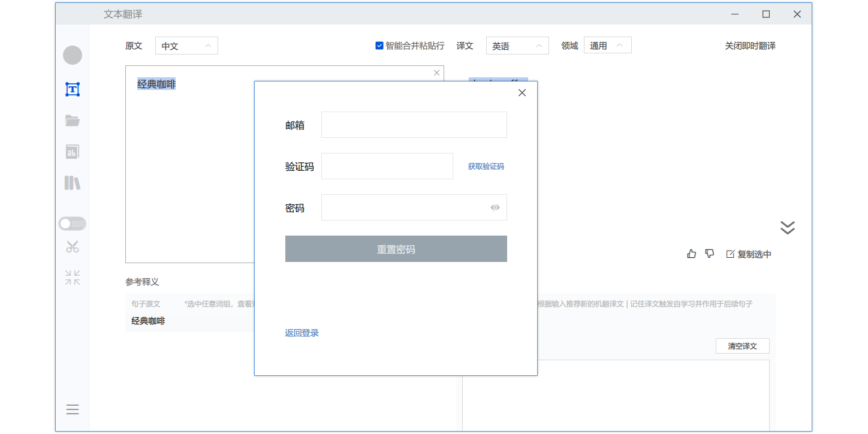The height and width of the screenshot is (434, 868).
Task: Click the thumbs up icon
Action: (691, 254)
